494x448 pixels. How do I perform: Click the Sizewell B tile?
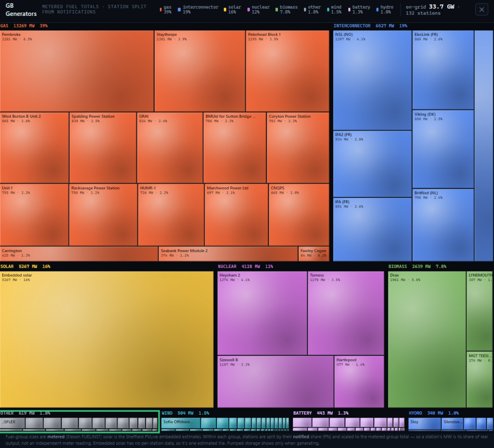275,381
